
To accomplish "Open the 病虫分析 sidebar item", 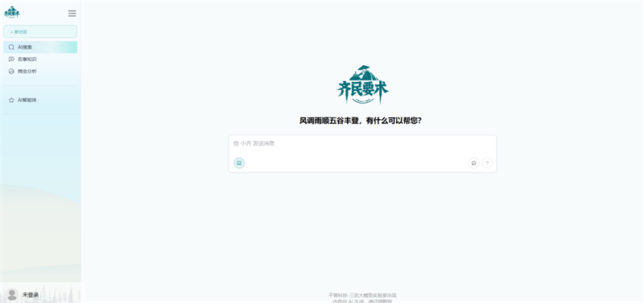I will point(40,71).
